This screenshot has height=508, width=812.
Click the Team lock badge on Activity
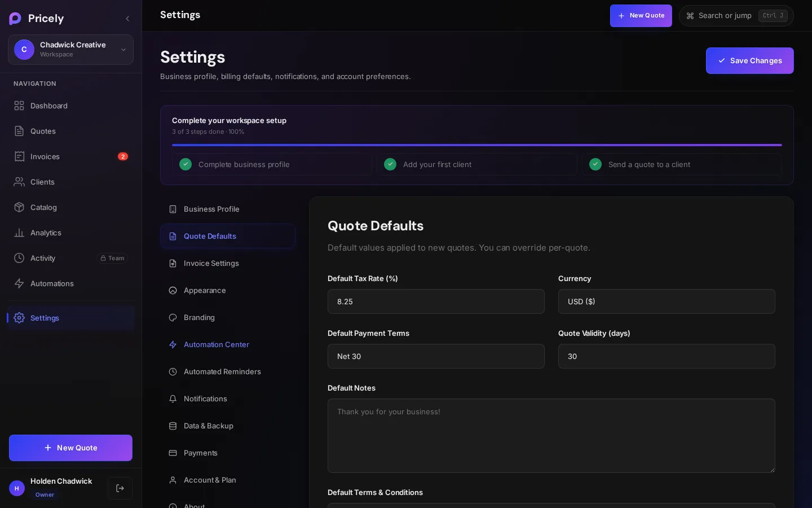click(112, 258)
